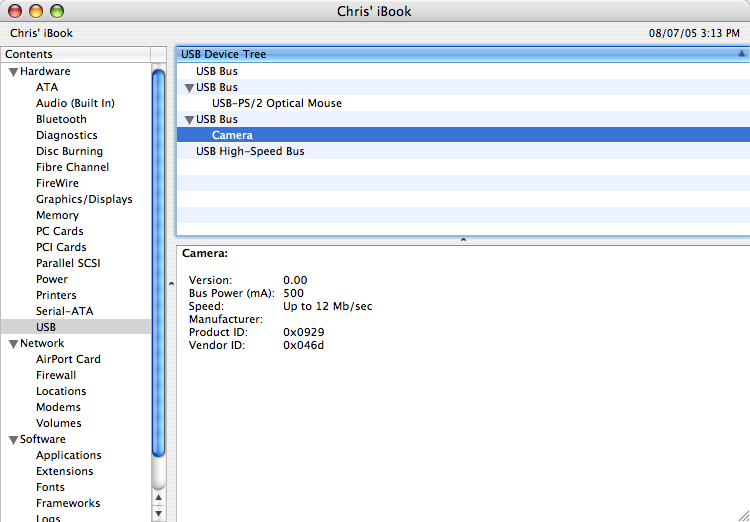Screen dimensions: 750x522
Task: Click sidebar scrollbar up arrow
Action: 158,498
